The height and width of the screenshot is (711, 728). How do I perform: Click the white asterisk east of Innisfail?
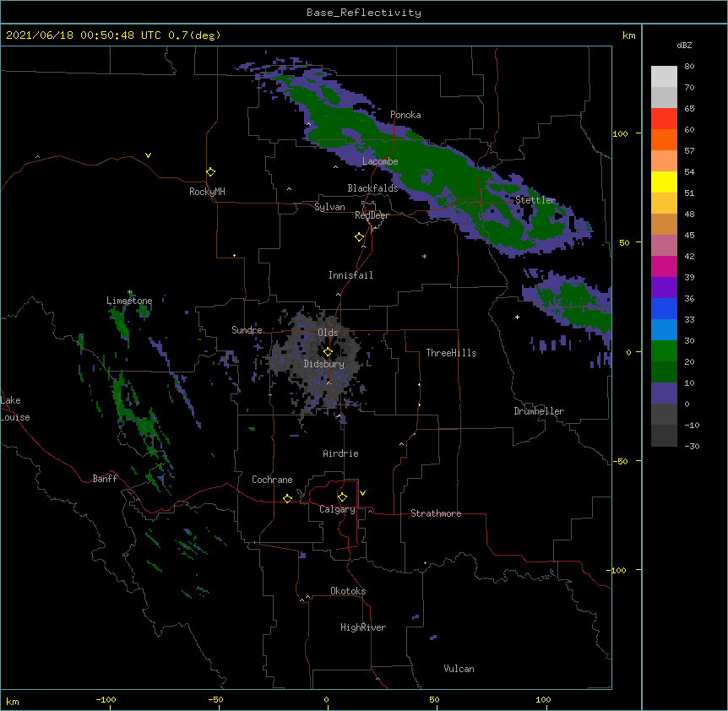[424, 256]
